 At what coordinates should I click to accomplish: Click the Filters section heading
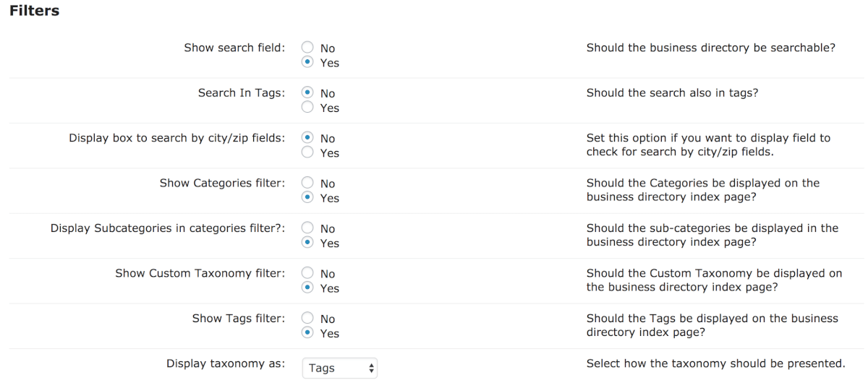click(x=34, y=11)
